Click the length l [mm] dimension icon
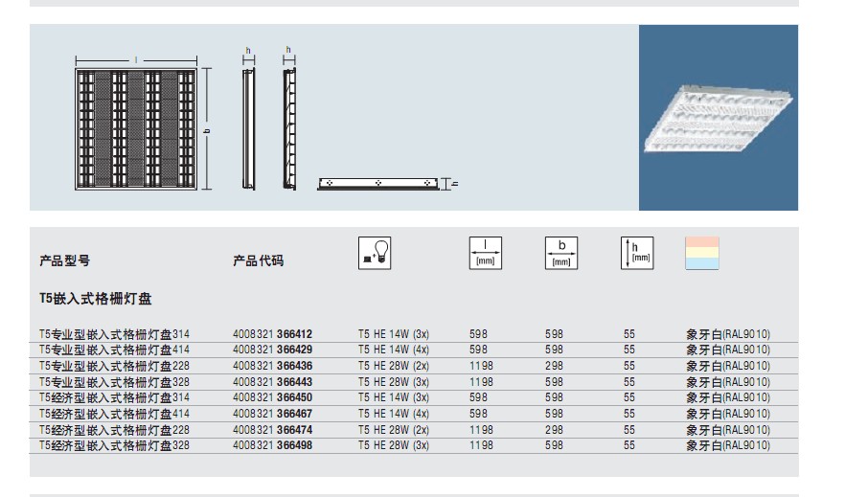The width and height of the screenshot is (868, 497). 485,252
